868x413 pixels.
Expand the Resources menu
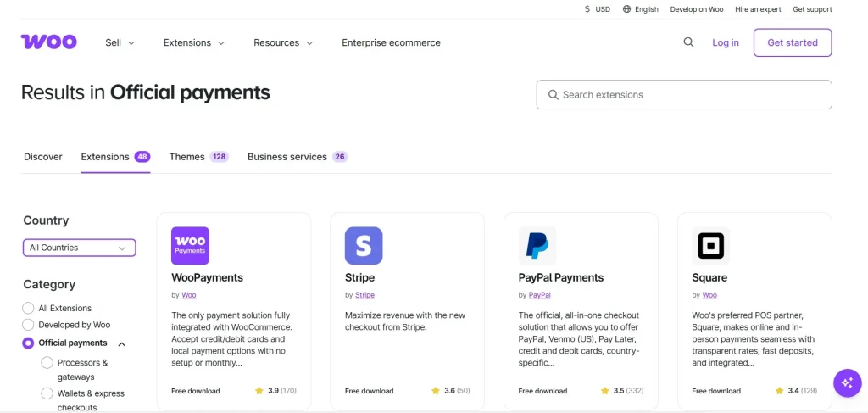pyautogui.click(x=283, y=42)
